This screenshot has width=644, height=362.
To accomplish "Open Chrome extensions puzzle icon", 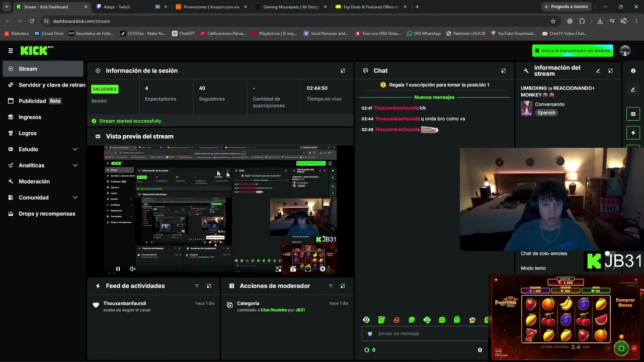I will [x=582, y=21].
